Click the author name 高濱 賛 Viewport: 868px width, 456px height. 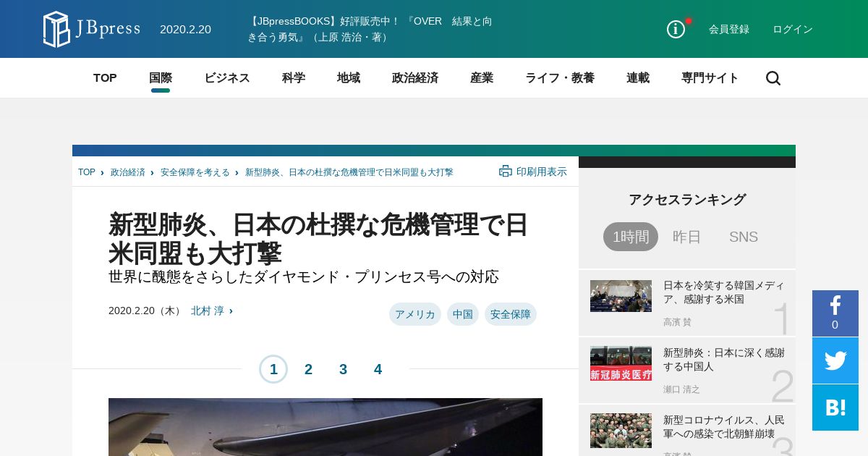pos(677,322)
